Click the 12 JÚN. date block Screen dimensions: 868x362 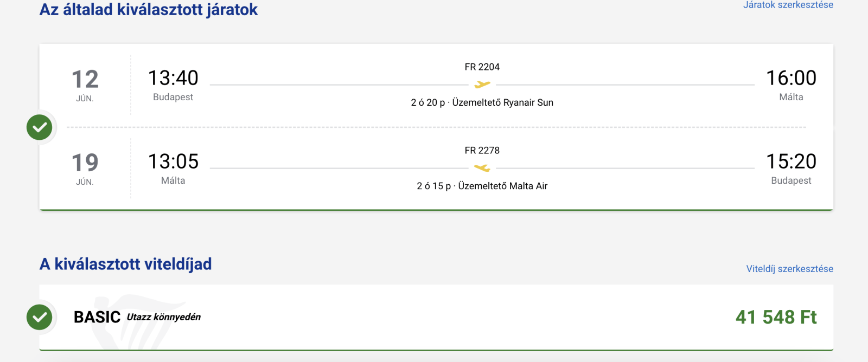(x=85, y=85)
